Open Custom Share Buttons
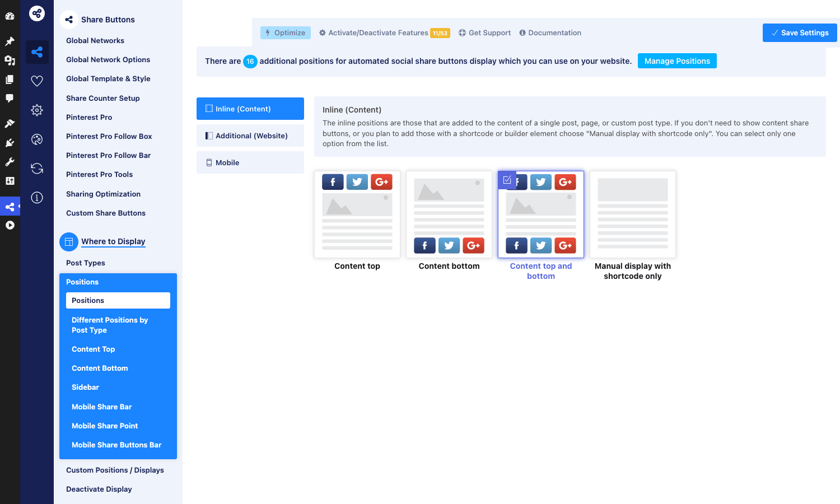This screenshot has width=840, height=504. tap(106, 213)
